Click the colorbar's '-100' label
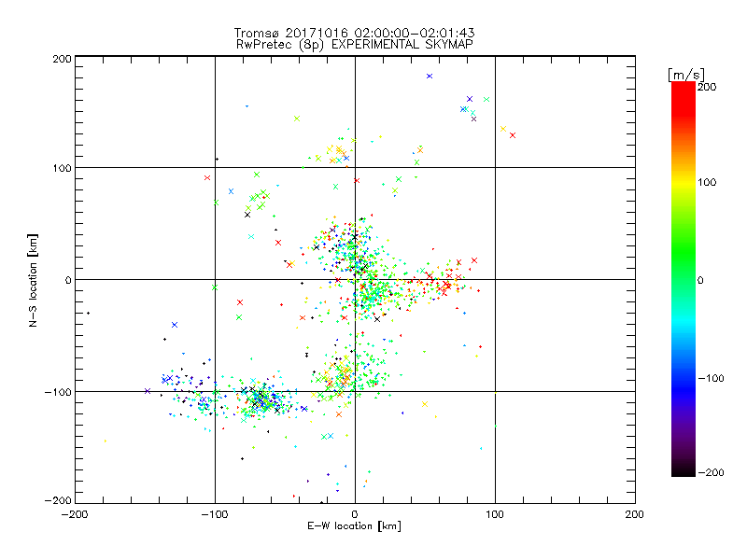747x560 pixels. pos(711,379)
